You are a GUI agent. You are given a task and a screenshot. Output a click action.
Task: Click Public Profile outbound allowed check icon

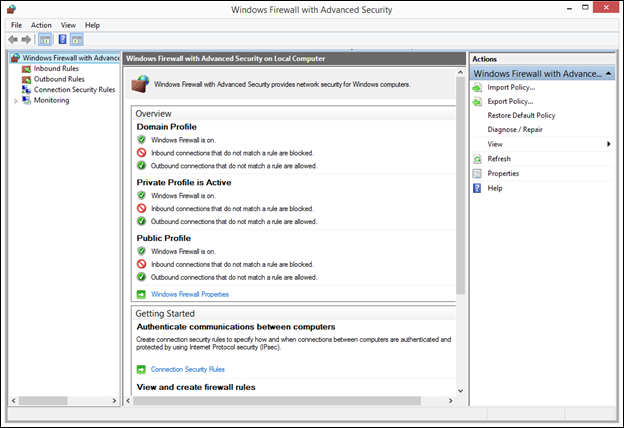141,277
